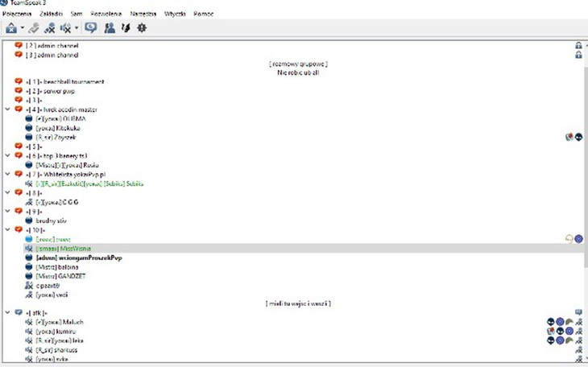
Task: Toggle microphone mute in the toolbar
Action: pos(50,27)
